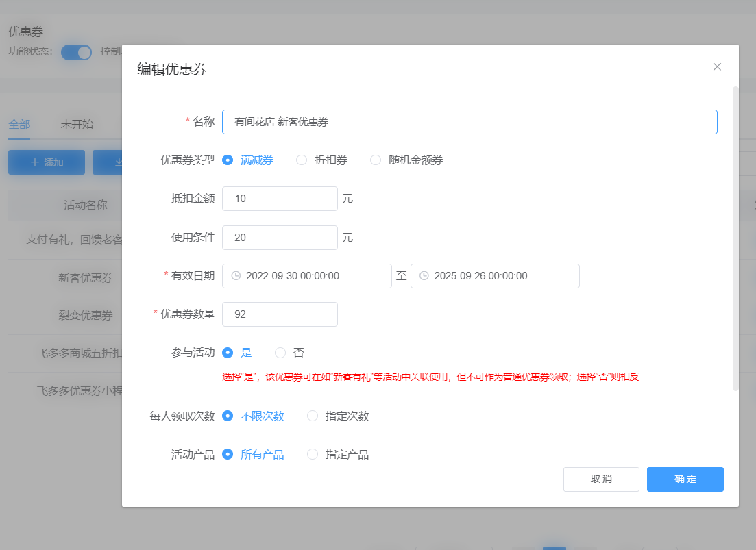Select 指定产品 for 活动产品

point(338,455)
